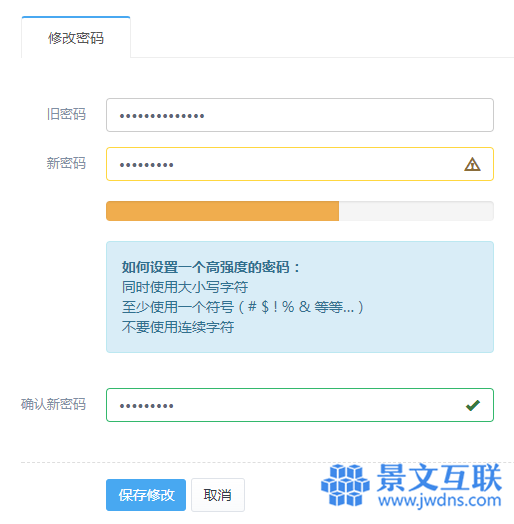Click the green checkmark icon in 确认新密码 field
Viewport: 514px width, 524px height.
point(473,405)
